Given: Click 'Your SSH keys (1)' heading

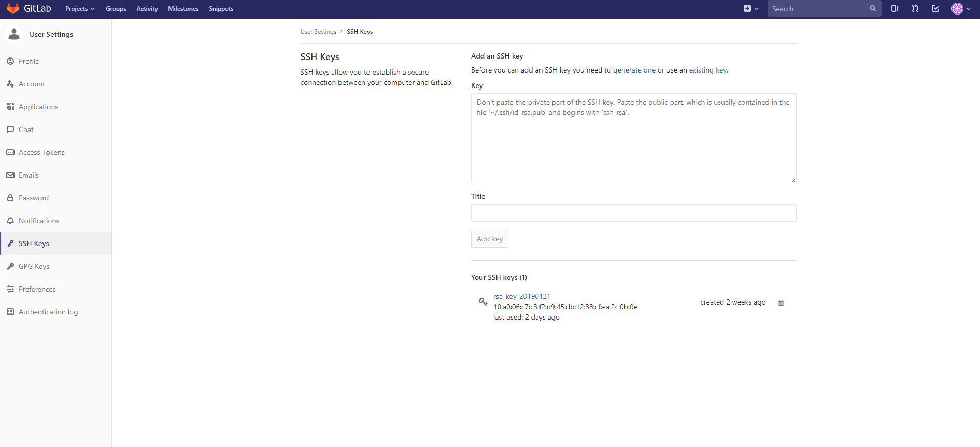Looking at the screenshot, I should coord(499,277).
